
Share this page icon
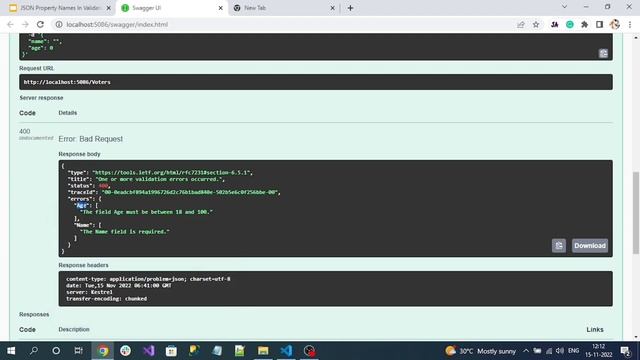pyautogui.click(x=521, y=24)
